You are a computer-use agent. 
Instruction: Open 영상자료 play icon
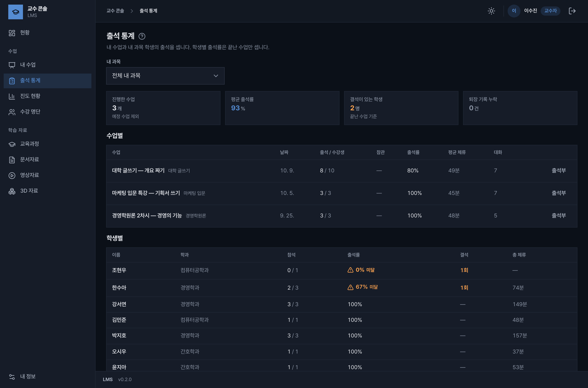click(12, 175)
